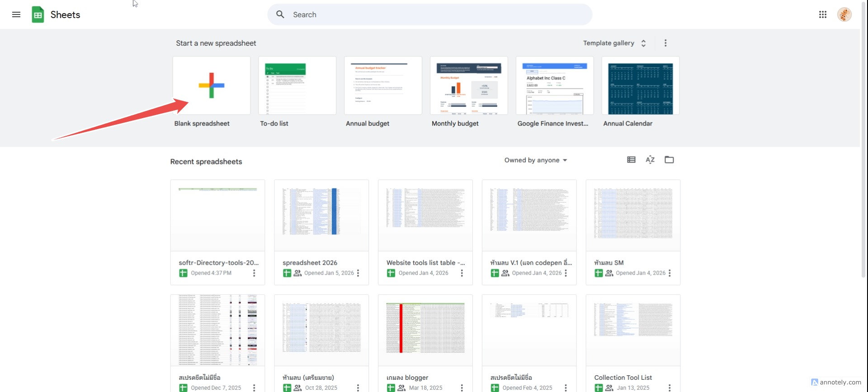
Task: Choose the Annual budget template
Action: (383, 86)
